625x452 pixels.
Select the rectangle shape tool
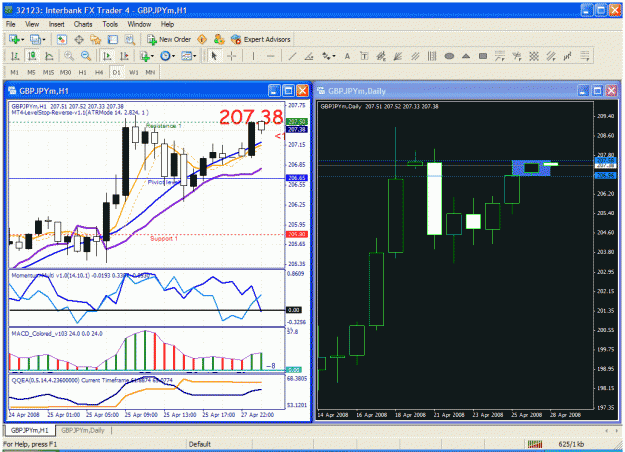483,56
